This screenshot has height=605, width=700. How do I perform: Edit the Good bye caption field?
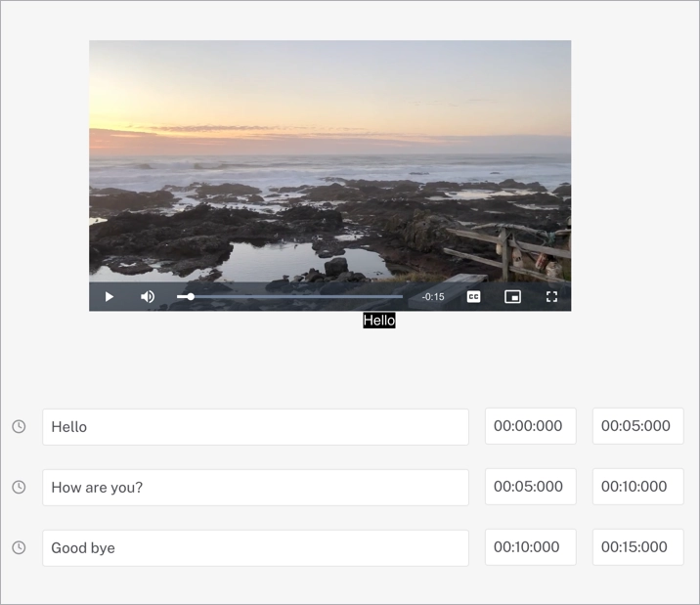tap(255, 547)
